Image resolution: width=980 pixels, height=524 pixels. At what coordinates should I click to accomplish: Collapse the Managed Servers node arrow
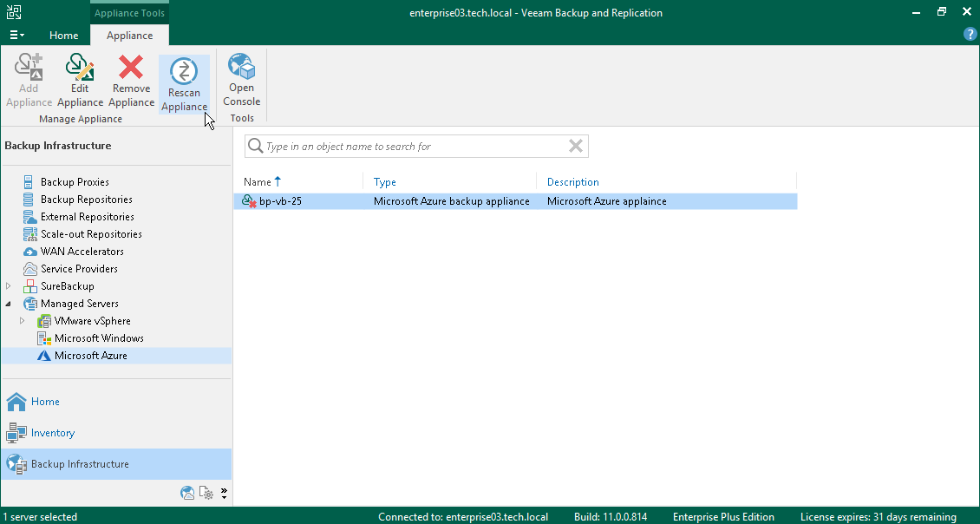tap(8, 304)
